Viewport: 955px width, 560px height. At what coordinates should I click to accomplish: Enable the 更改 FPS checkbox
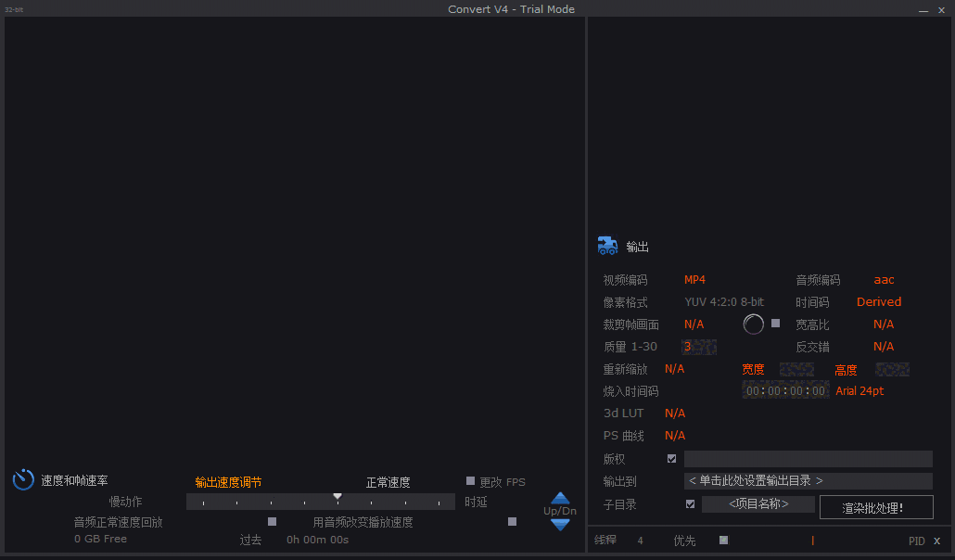point(470,481)
